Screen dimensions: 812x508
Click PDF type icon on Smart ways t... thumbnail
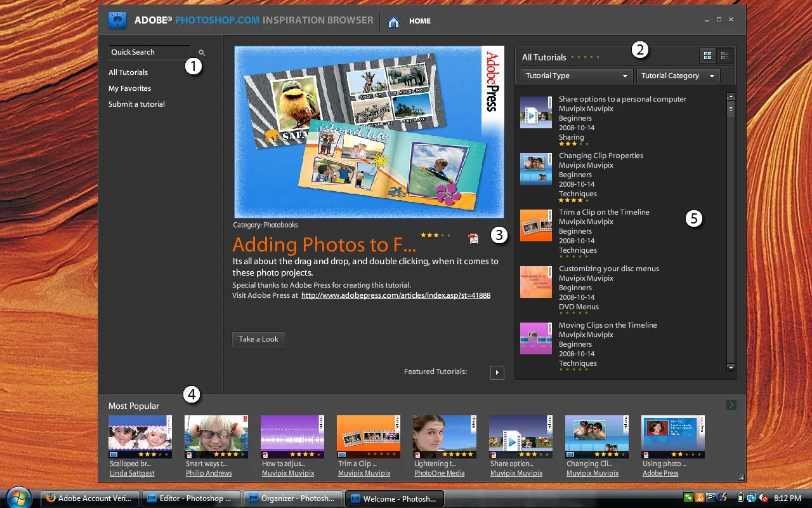[189, 455]
